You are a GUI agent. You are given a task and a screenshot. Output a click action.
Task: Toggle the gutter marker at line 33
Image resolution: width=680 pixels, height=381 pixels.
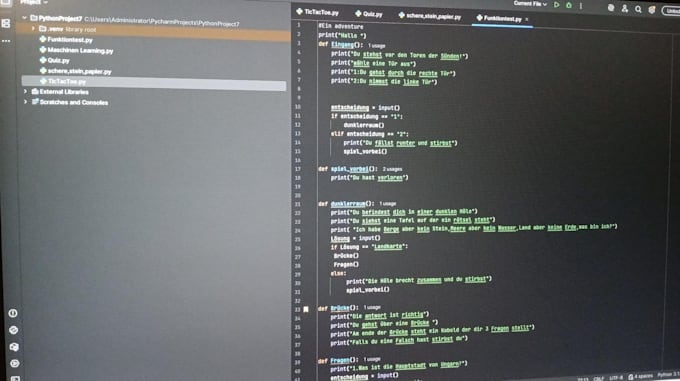[306, 309]
